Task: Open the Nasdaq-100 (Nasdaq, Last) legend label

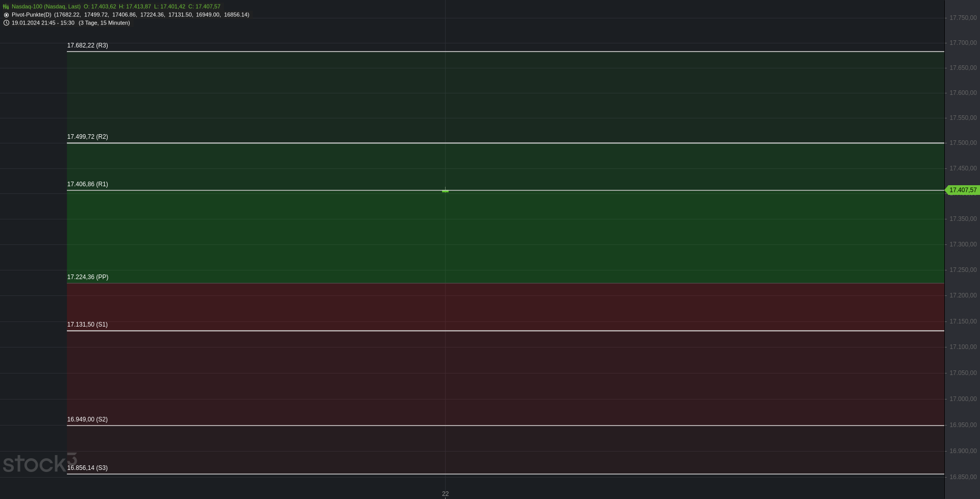Action: 46,7
